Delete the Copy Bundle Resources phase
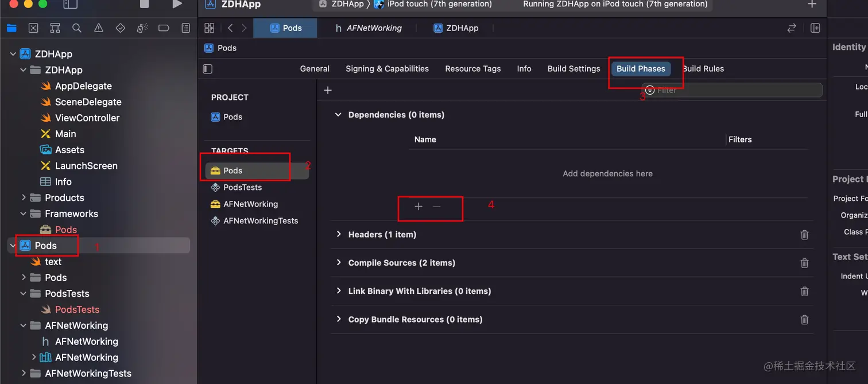This screenshot has height=384, width=868. (x=804, y=320)
